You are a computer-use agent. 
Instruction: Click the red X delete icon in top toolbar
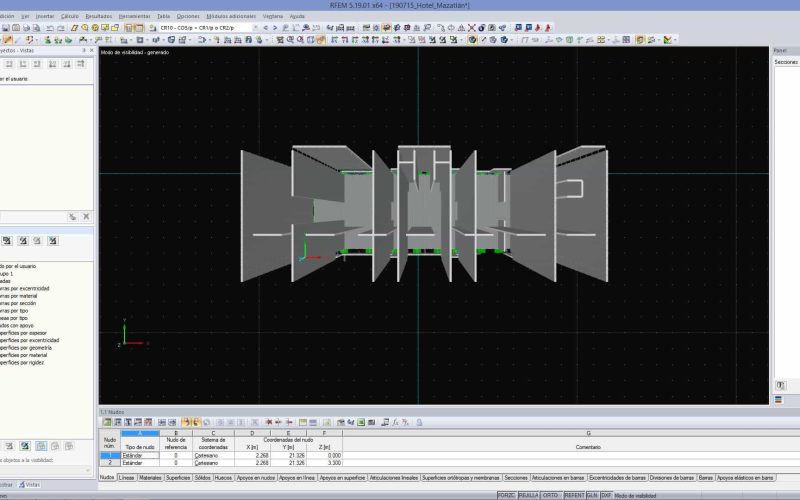click(471, 28)
